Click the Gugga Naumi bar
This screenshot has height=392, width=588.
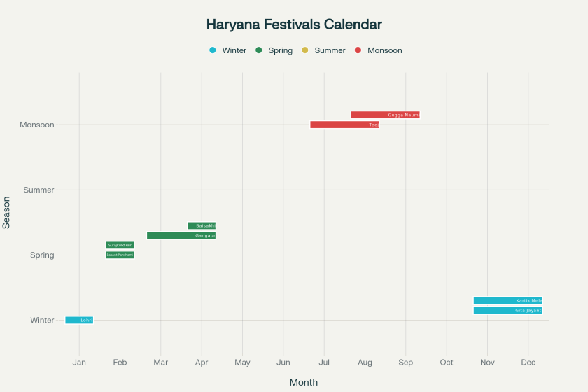(x=385, y=115)
